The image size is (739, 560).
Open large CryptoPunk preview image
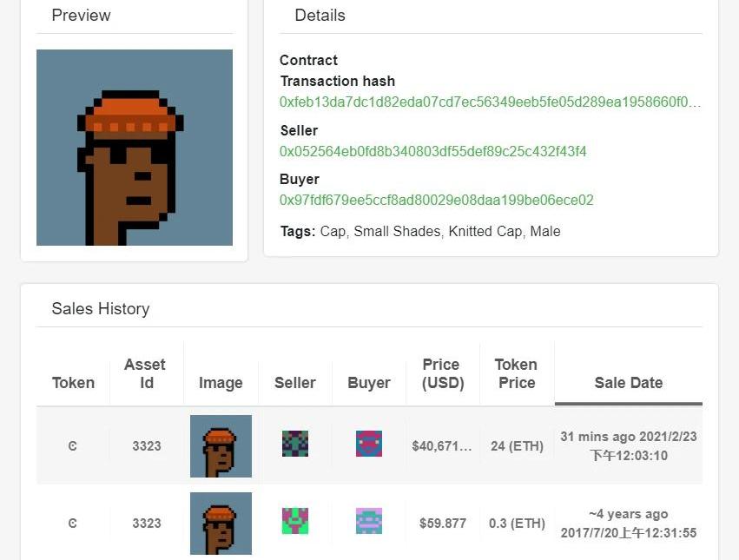[135, 148]
